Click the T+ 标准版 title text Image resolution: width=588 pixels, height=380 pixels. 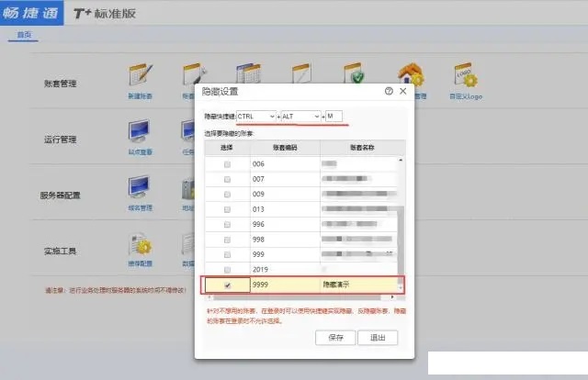pyautogui.click(x=105, y=14)
